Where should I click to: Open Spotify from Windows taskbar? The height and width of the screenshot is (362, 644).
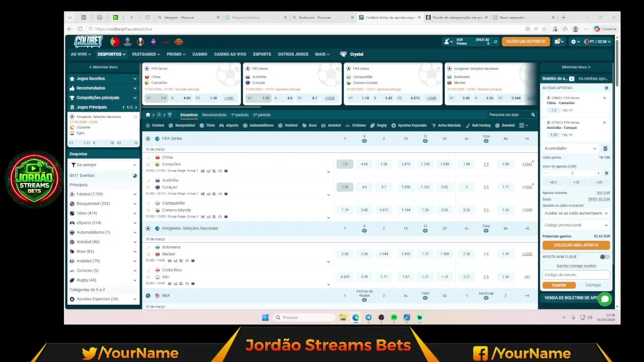[394, 317]
